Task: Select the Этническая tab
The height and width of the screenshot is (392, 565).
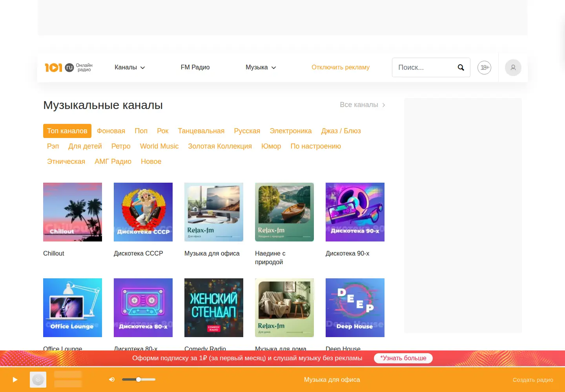Action: coord(66,162)
